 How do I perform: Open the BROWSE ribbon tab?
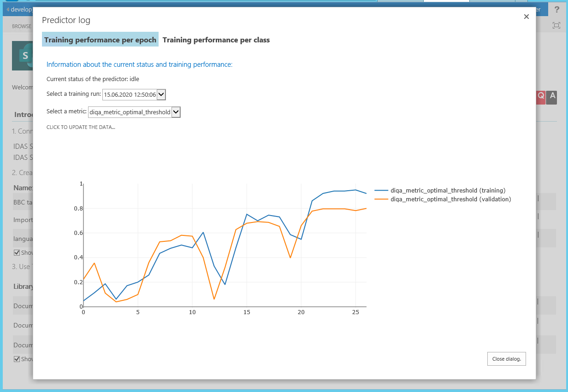(x=22, y=26)
